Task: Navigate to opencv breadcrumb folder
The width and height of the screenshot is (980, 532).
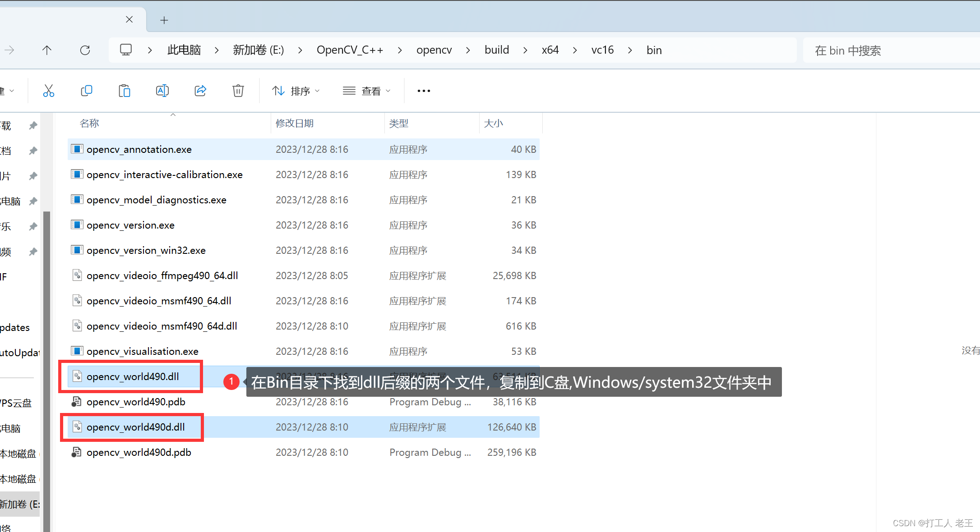Action: (x=434, y=50)
